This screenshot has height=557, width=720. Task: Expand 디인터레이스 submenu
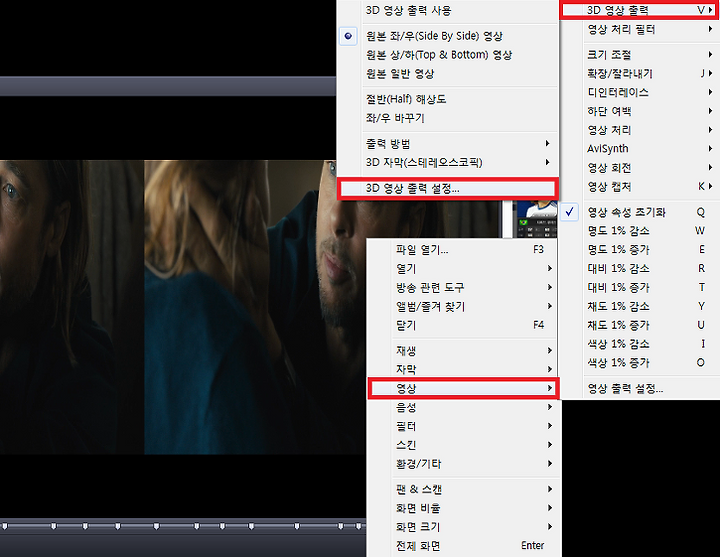click(640, 92)
